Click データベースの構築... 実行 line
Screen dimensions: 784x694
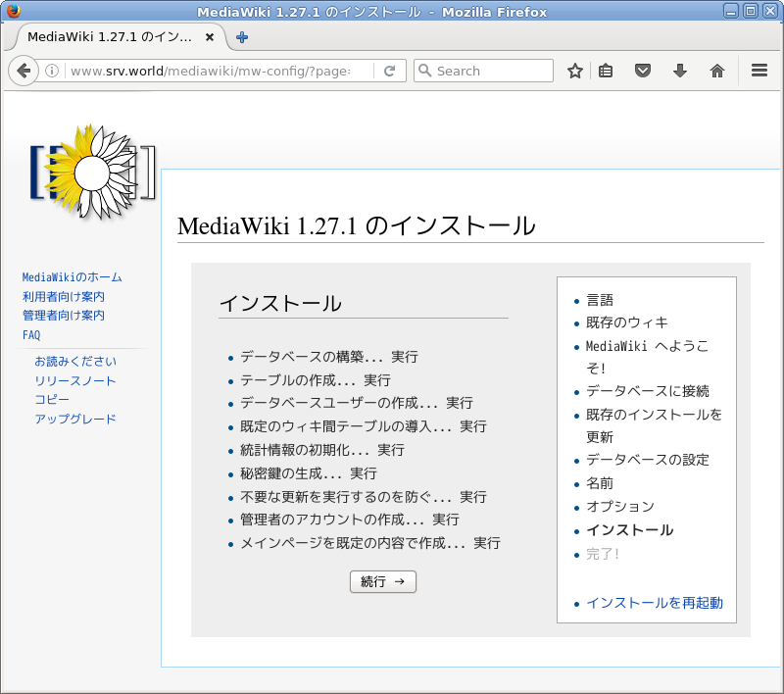[x=329, y=357]
